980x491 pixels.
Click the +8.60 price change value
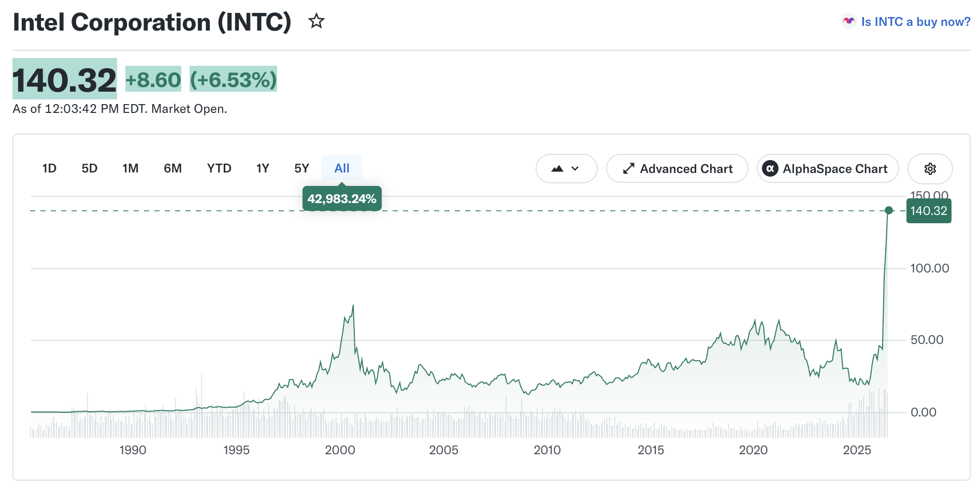tap(153, 80)
